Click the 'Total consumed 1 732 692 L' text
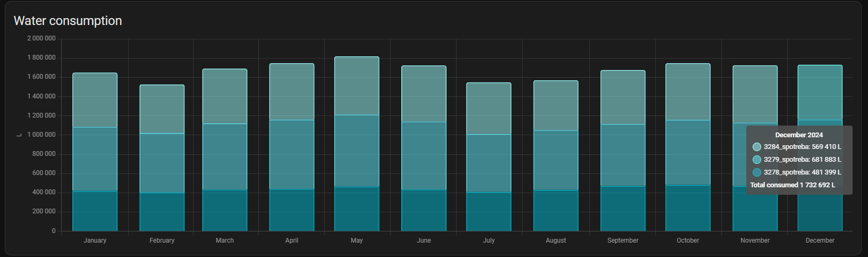Screen dimensions: 868x257 (x=792, y=185)
